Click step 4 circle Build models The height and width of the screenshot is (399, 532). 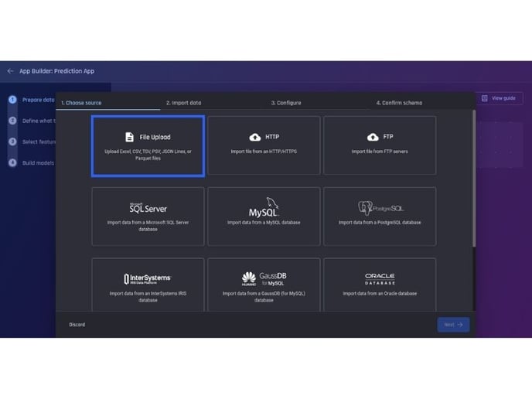point(12,163)
